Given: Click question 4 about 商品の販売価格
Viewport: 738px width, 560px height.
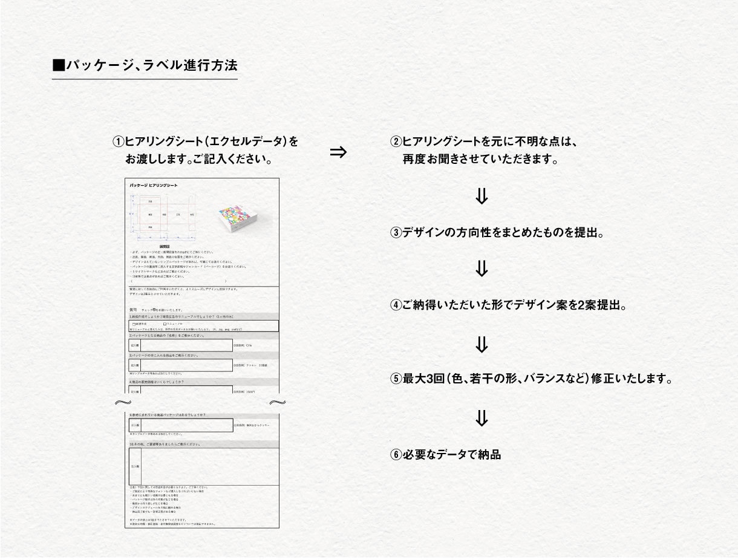Looking at the screenshot, I should point(157,382).
